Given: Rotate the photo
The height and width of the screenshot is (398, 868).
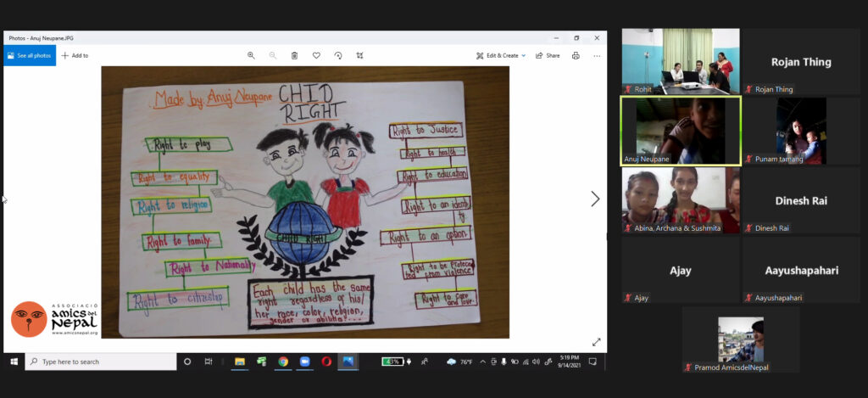Looking at the screenshot, I should pos(337,55).
